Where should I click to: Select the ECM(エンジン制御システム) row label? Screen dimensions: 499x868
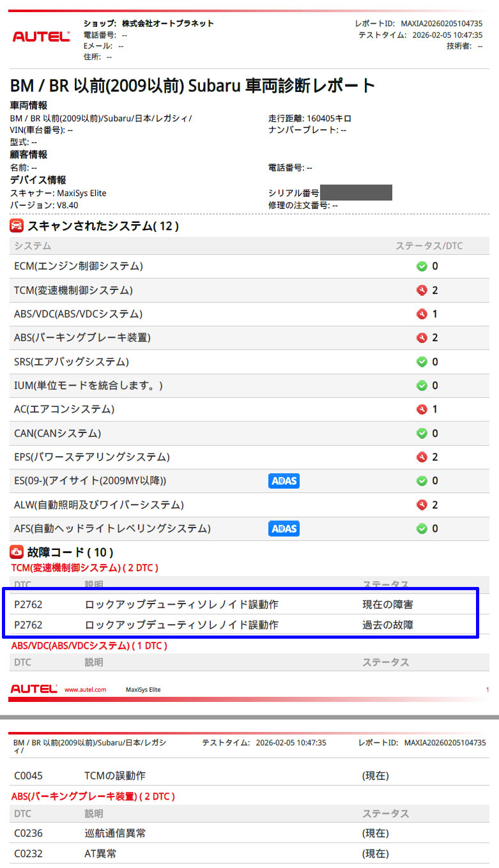point(79,266)
